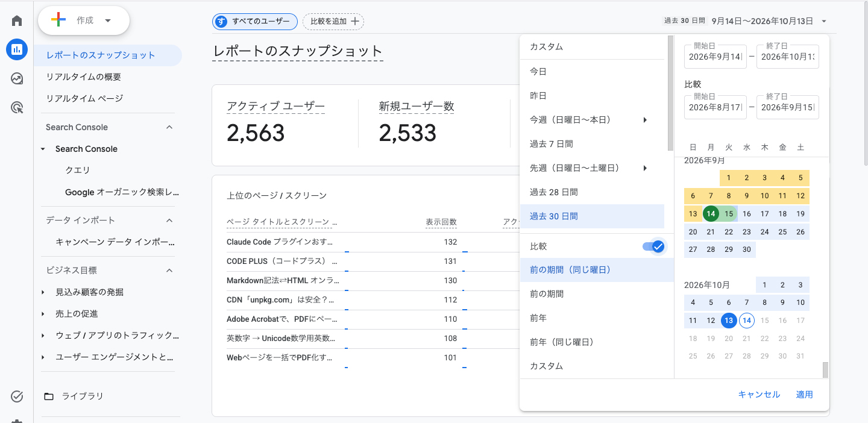Viewport: 868px width, 423px height.
Task: Click the アクティブ ユーザー metric label
Action: (x=275, y=107)
